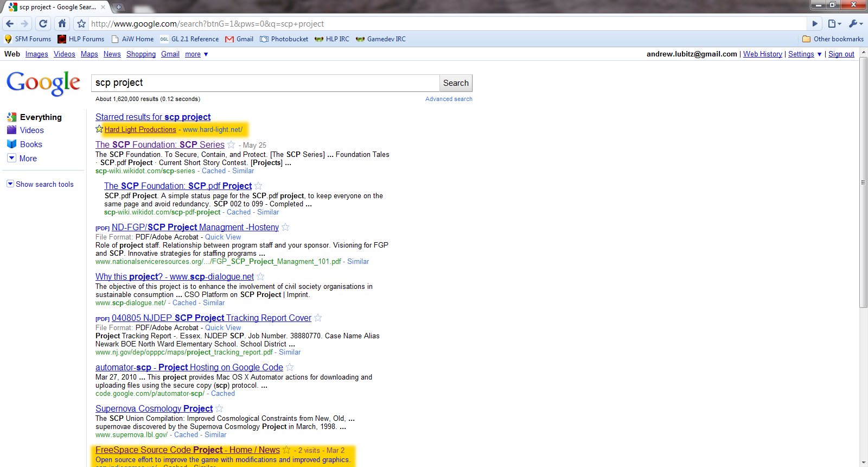Click the Google logo
Viewport: 868px width, 467px height.
[43, 84]
